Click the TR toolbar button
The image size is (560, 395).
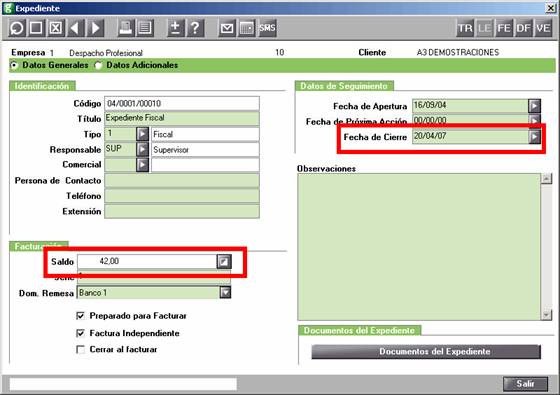[465, 28]
